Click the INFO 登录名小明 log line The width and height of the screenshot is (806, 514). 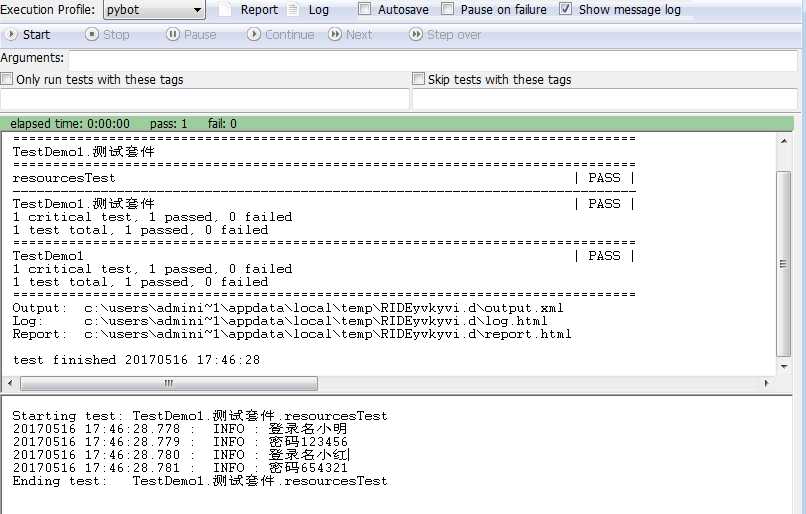click(x=180, y=429)
